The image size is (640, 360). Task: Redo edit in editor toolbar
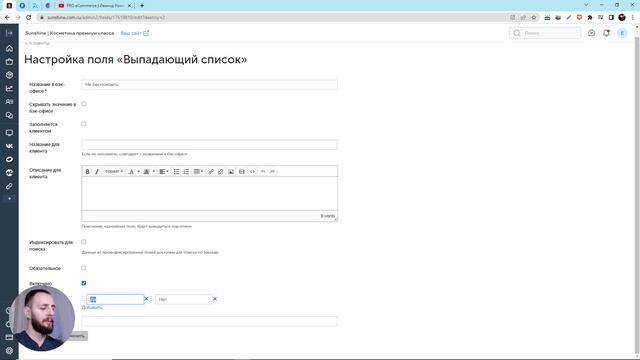(272, 172)
